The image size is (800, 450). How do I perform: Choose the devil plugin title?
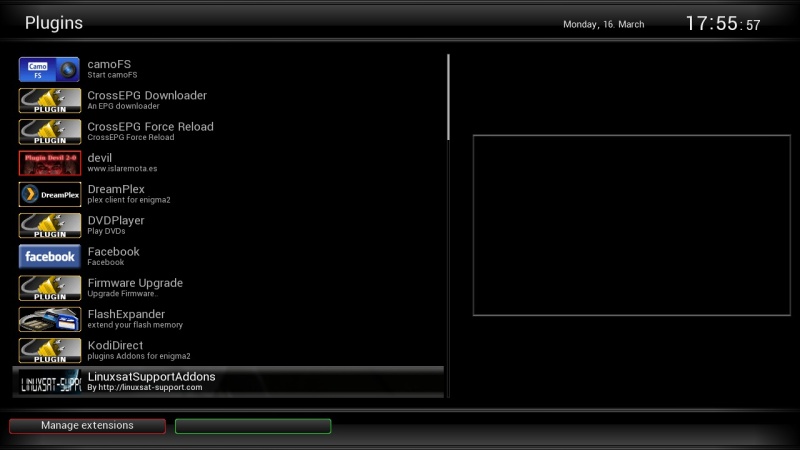click(x=99, y=158)
